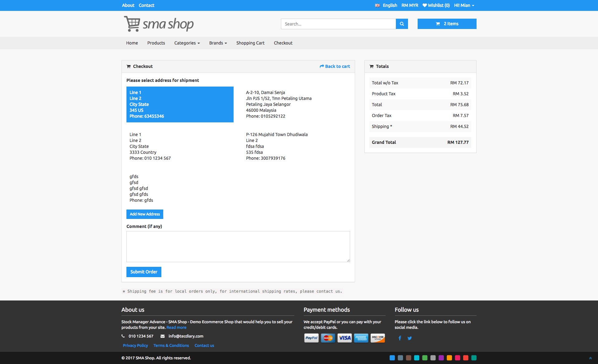
Task: Click the footer email envelope icon
Action: click(163, 336)
